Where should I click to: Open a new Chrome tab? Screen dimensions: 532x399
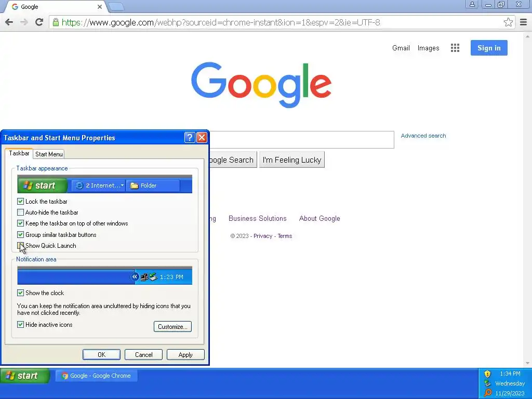point(116,7)
